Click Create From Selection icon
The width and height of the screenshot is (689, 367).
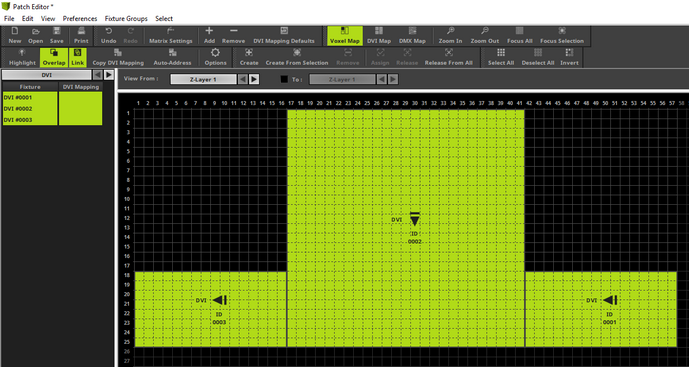click(297, 58)
